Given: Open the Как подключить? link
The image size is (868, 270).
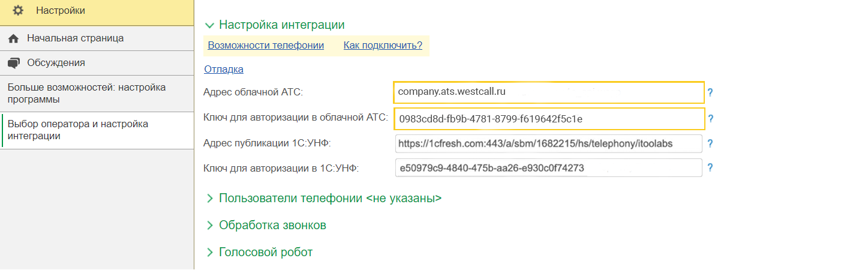Looking at the screenshot, I should coord(383,46).
